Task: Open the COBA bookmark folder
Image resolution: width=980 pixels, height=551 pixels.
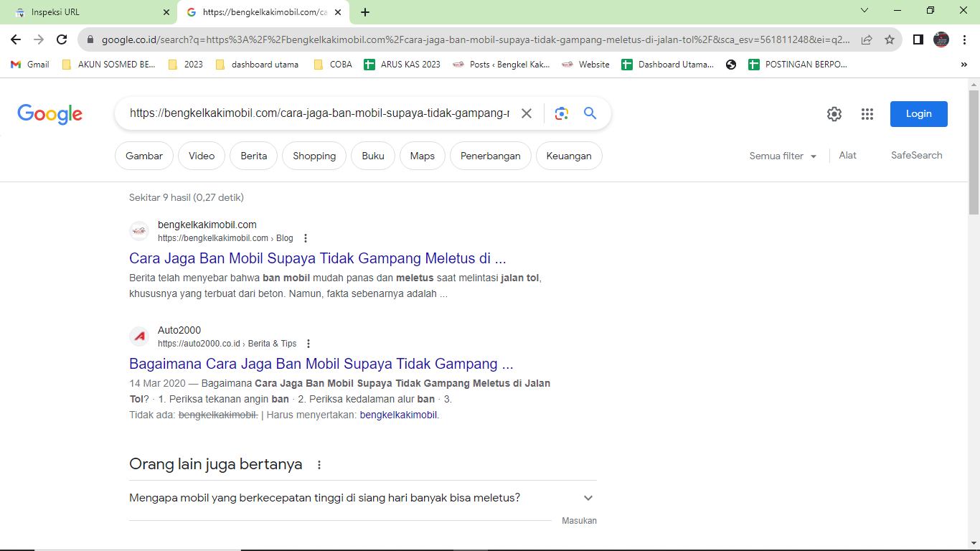Action: [333, 65]
